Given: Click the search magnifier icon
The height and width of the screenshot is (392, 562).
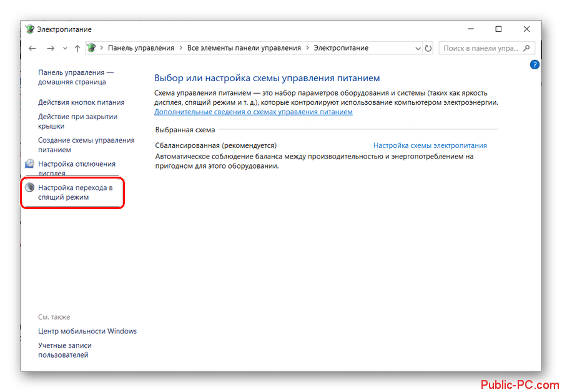Looking at the screenshot, I should 527,48.
